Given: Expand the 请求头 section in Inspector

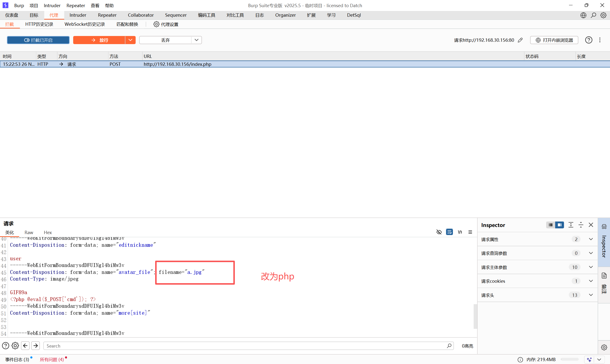Looking at the screenshot, I should click(591, 295).
